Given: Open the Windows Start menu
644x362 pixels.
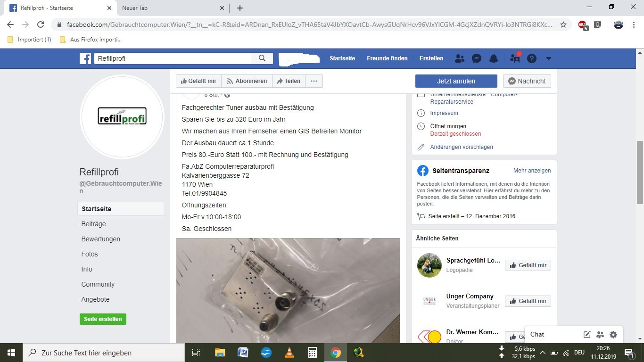Looking at the screenshot, I should (11, 353).
